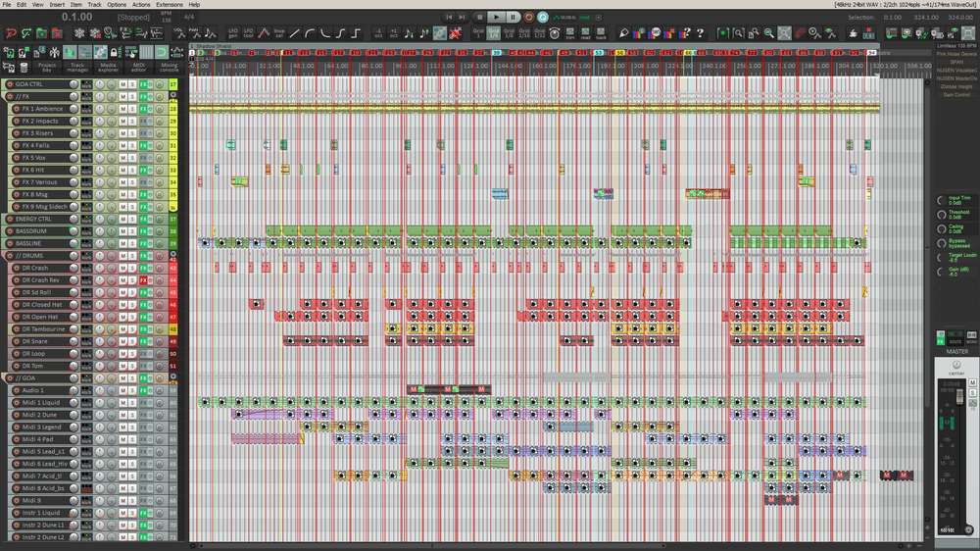Click the transport Pause button

513,17
